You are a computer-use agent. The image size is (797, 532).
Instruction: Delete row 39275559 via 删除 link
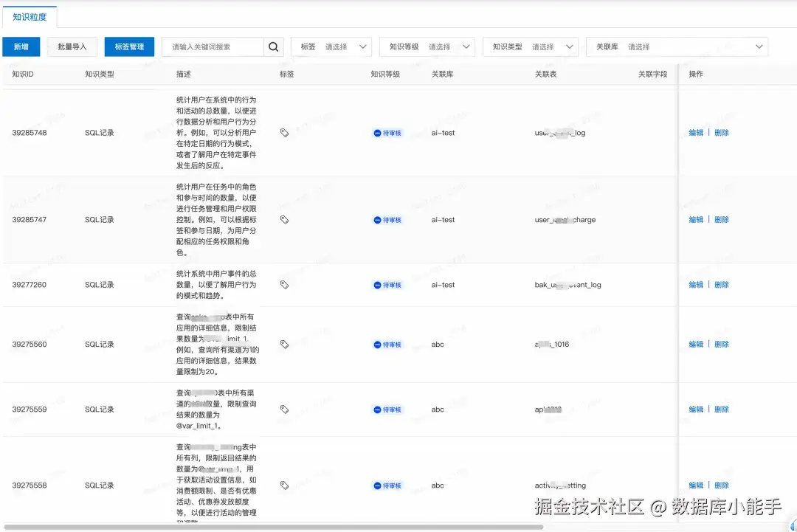point(722,409)
